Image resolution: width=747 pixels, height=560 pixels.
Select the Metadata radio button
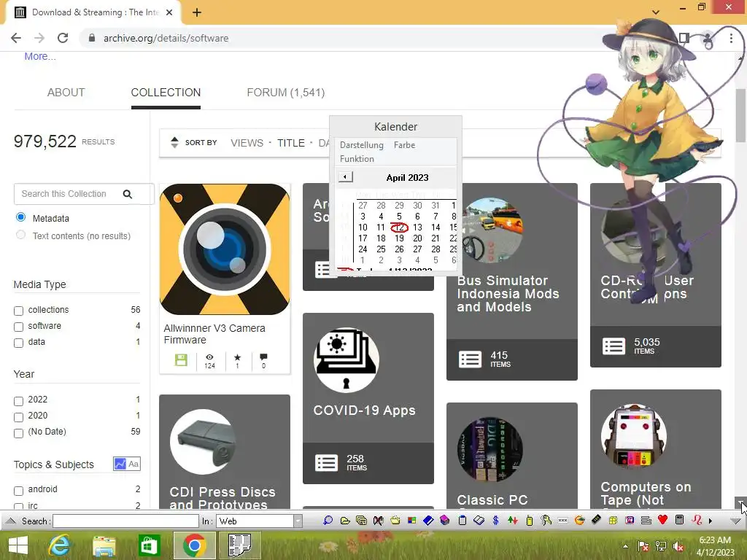point(20,217)
